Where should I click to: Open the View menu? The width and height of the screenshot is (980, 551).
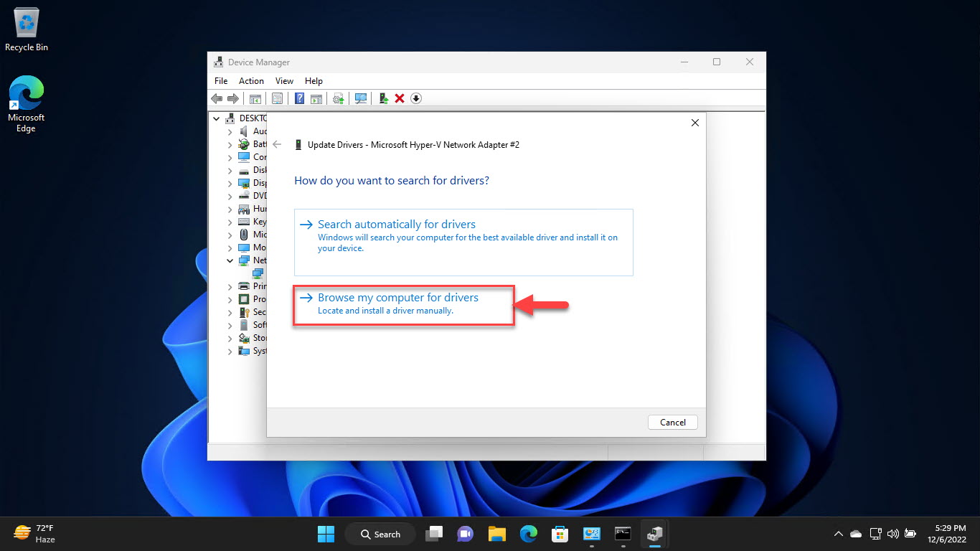coord(284,80)
